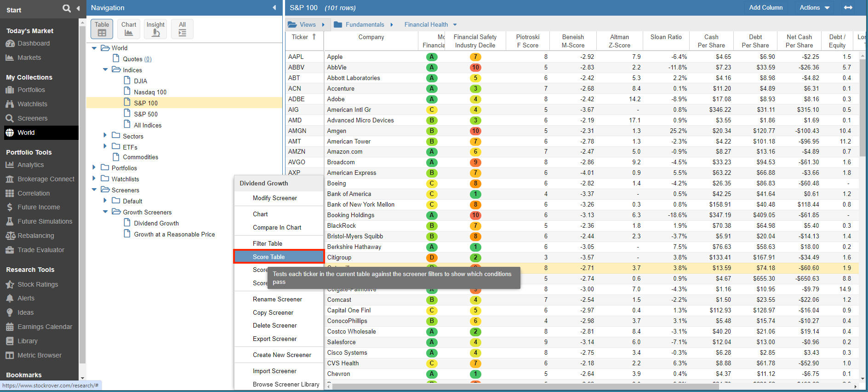Screen dimensions: 868x392
Task: Collapse the Navigation panel arrow
Action: click(274, 8)
